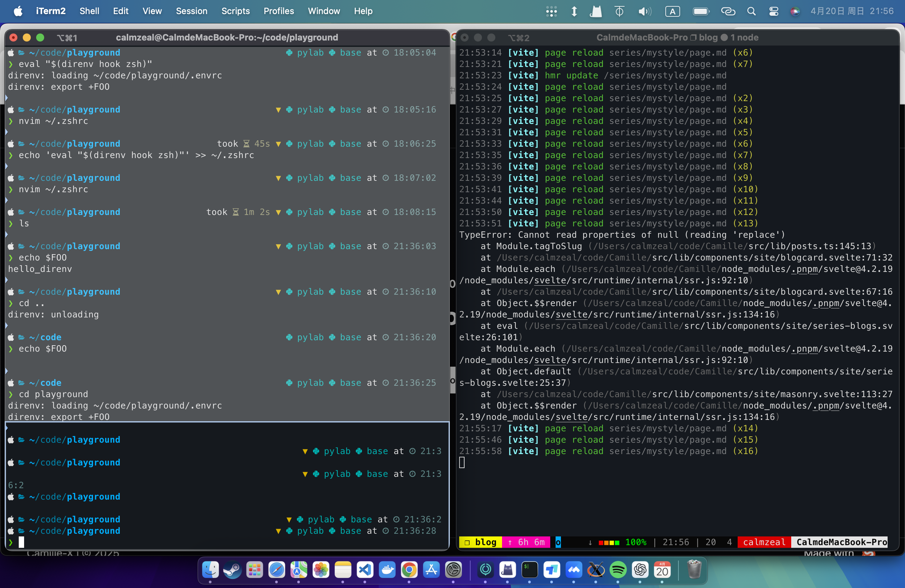Open the Session menu
The height and width of the screenshot is (588, 905).
[x=191, y=11]
